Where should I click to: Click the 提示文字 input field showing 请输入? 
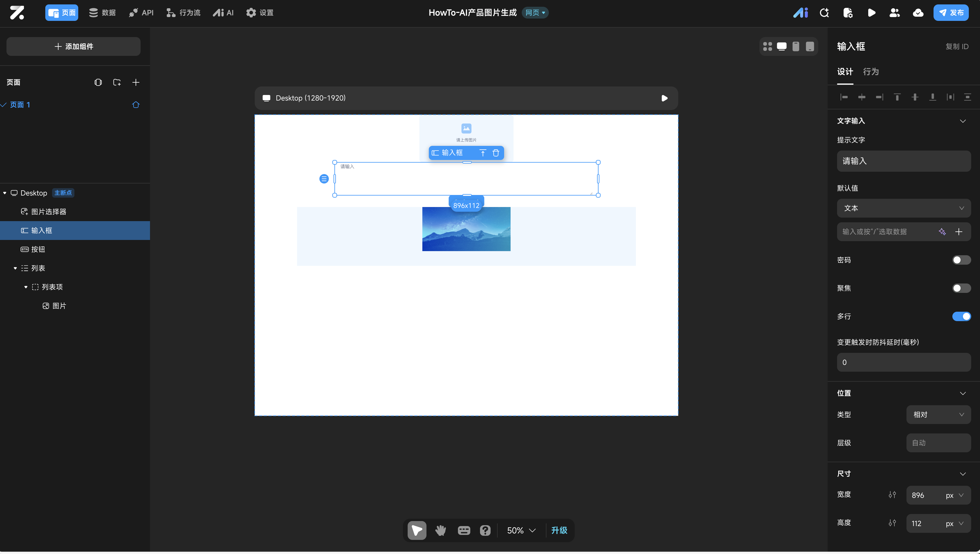tap(904, 161)
